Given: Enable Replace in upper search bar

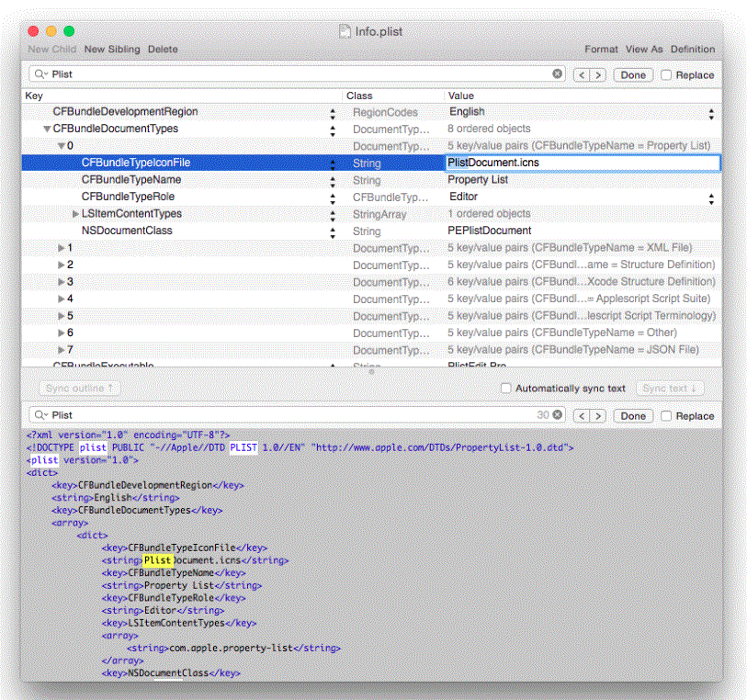Looking at the screenshot, I should click(x=666, y=75).
